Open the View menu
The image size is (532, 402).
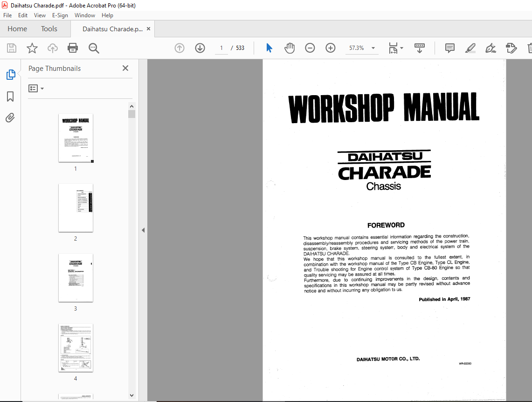pos(40,15)
